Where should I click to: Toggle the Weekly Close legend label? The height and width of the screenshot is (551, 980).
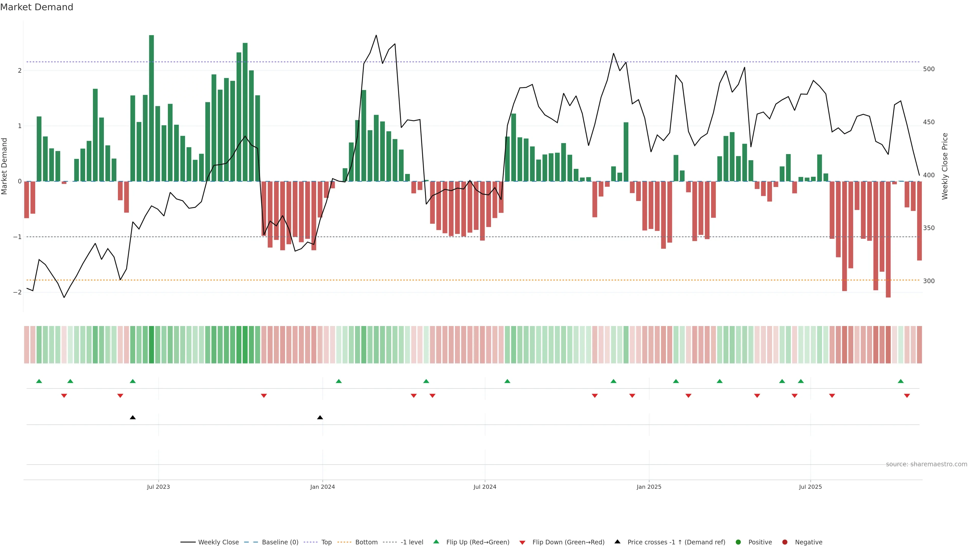point(218,542)
